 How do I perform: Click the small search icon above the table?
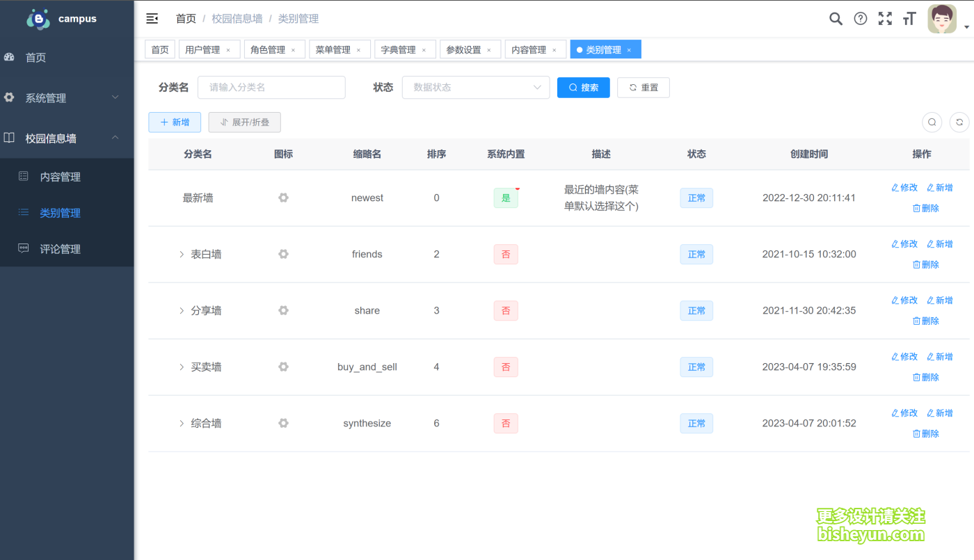click(x=932, y=122)
